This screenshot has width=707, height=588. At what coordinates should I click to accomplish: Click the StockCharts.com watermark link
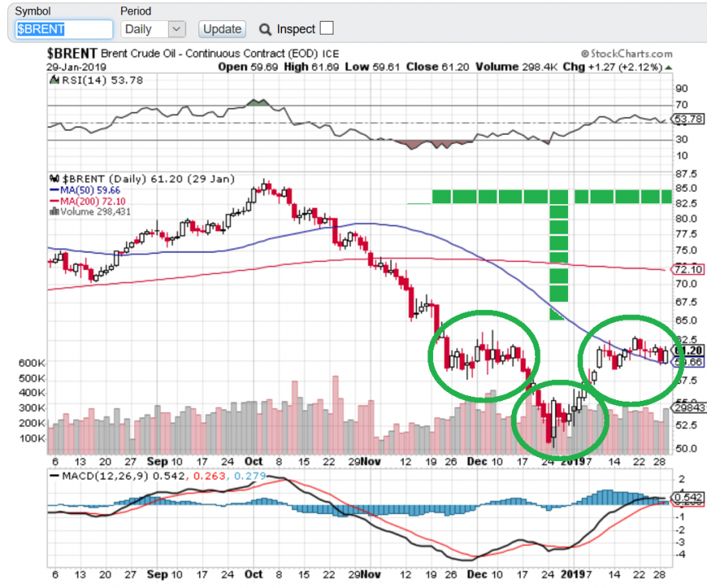tap(627, 54)
